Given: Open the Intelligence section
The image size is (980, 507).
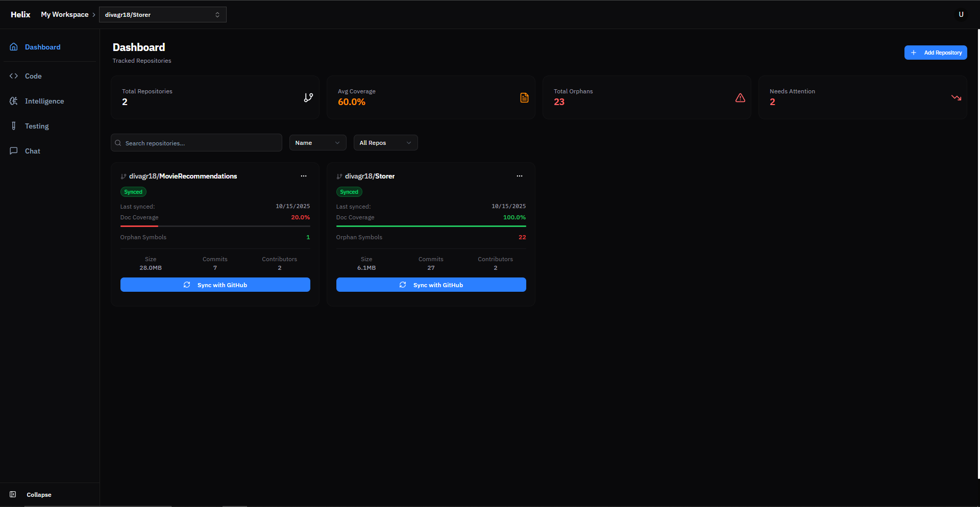Looking at the screenshot, I should [50, 101].
